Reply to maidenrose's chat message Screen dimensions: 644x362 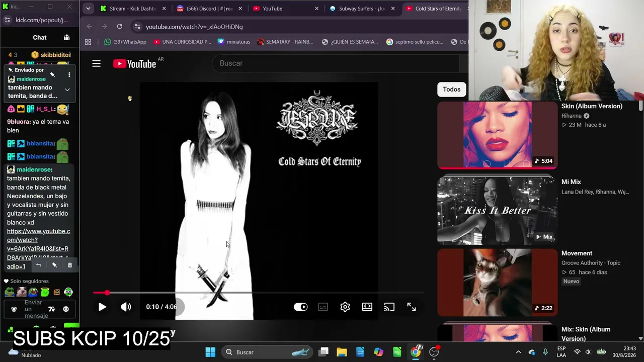38,265
